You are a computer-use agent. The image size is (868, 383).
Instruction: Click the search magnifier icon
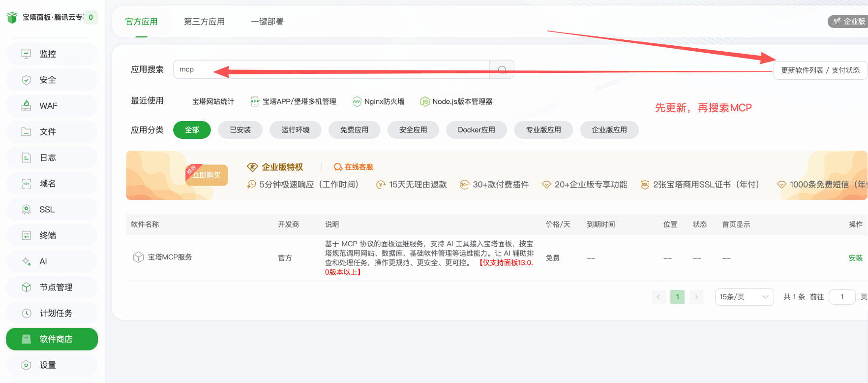[x=502, y=69]
